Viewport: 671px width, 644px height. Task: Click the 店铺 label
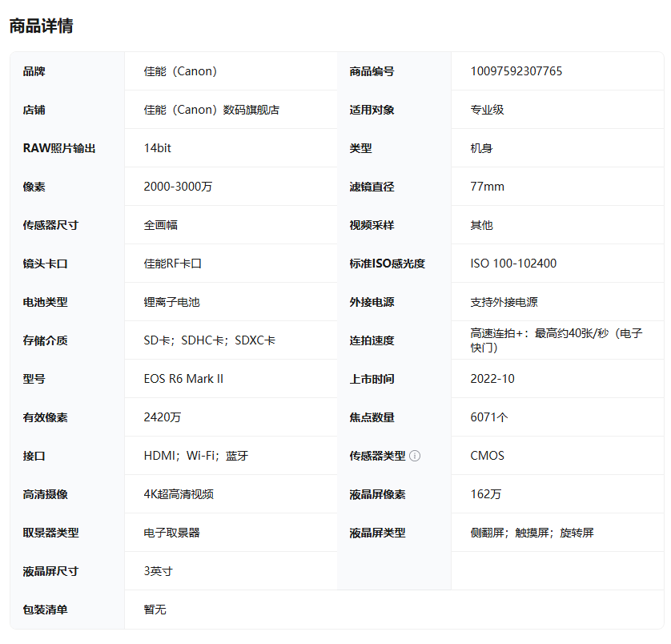(x=34, y=110)
